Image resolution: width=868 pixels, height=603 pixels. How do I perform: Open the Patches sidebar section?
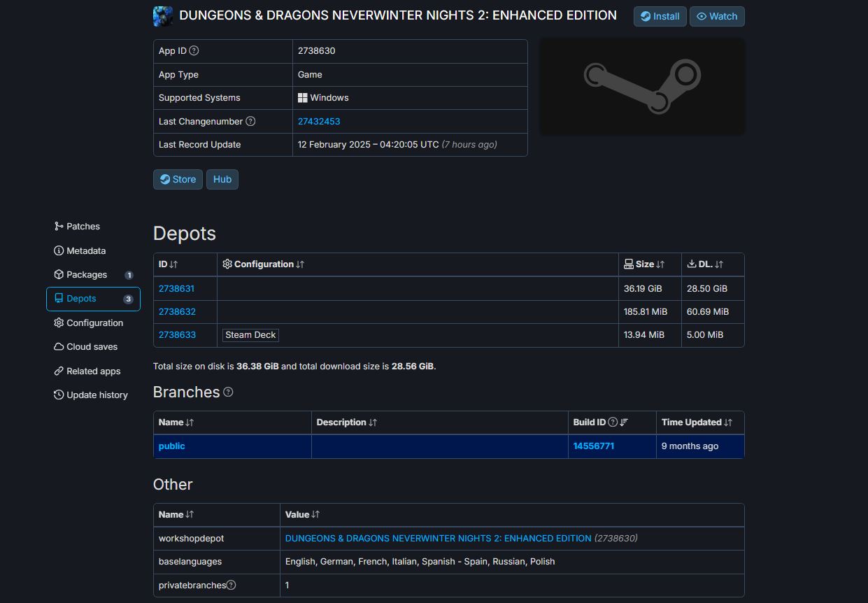[x=83, y=227]
